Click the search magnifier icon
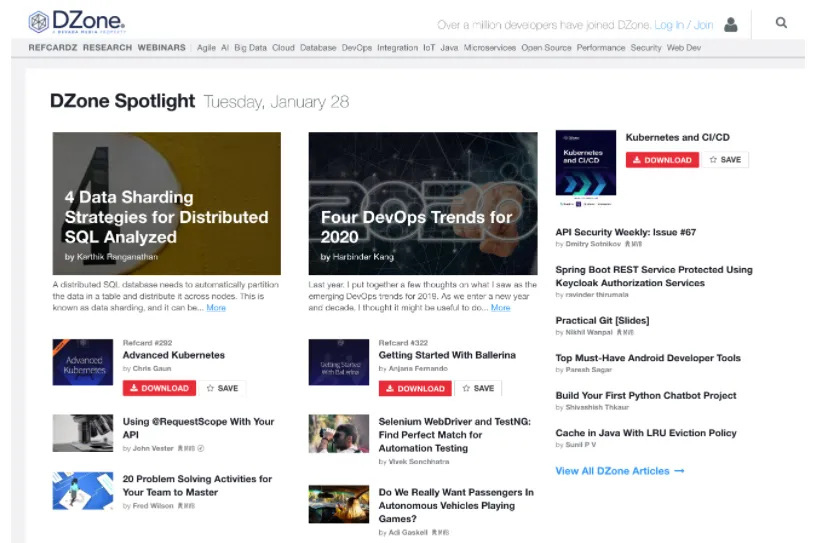The width and height of the screenshot is (834, 543). 781,23
